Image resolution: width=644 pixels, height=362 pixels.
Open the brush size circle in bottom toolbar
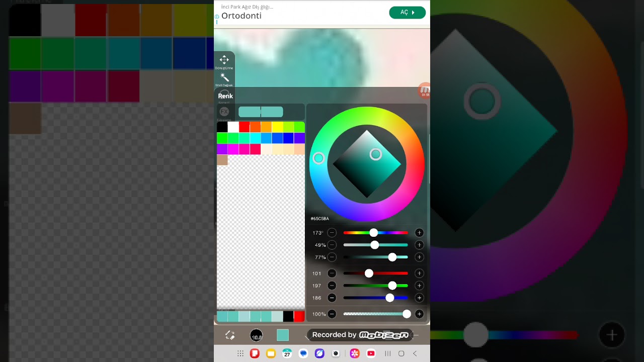coord(257,335)
